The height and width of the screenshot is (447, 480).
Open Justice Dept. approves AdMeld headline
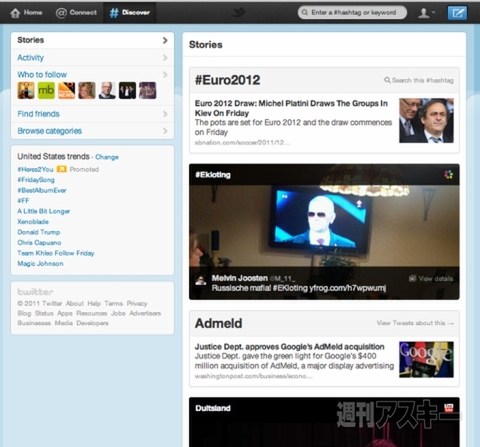(289, 347)
